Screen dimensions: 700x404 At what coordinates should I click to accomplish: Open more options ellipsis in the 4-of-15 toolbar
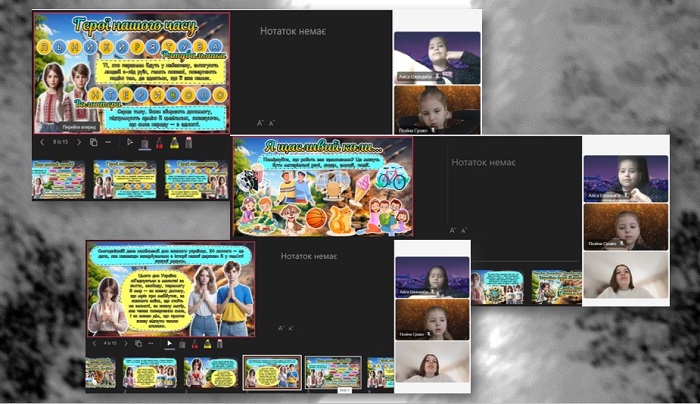151,344
